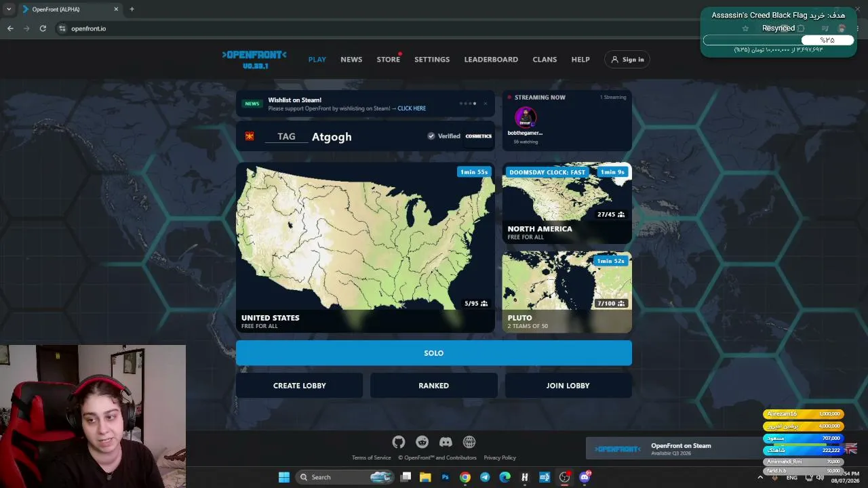
Task: Click the '56 watching' text
Action: pyautogui.click(x=526, y=142)
